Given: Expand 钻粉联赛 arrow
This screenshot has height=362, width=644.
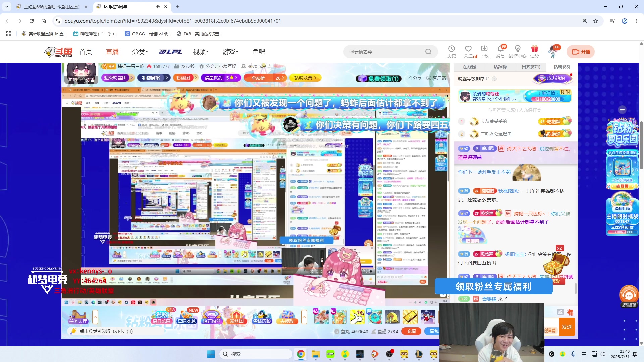Looking at the screenshot, I should click(316, 78).
